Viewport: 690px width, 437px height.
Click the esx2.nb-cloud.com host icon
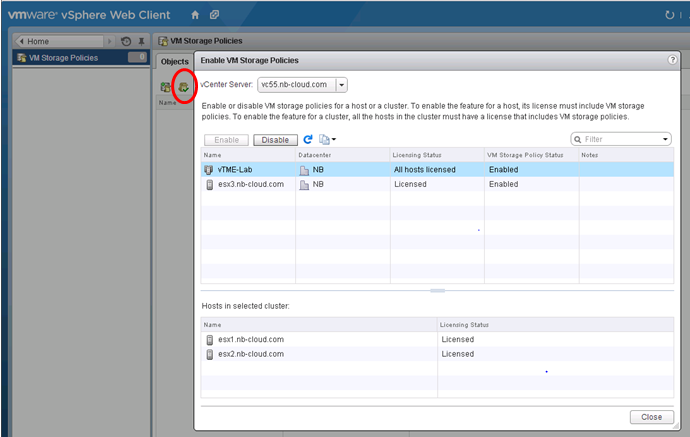pyautogui.click(x=209, y=354)
